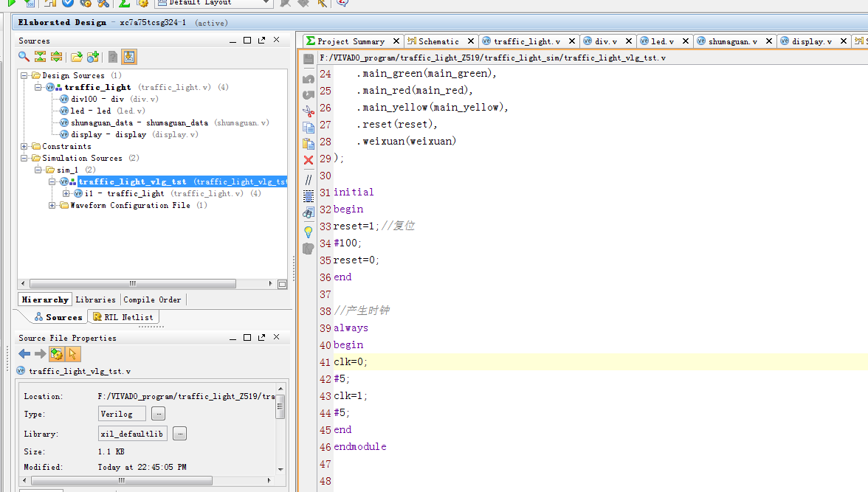Select the Hierarchy view tab
Viewport: 868px width, 492px height.
click(x=45, y=300)
